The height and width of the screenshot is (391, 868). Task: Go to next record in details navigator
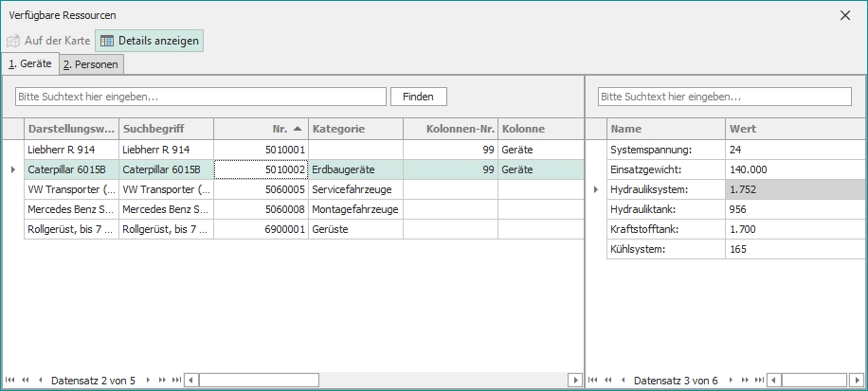731,380
